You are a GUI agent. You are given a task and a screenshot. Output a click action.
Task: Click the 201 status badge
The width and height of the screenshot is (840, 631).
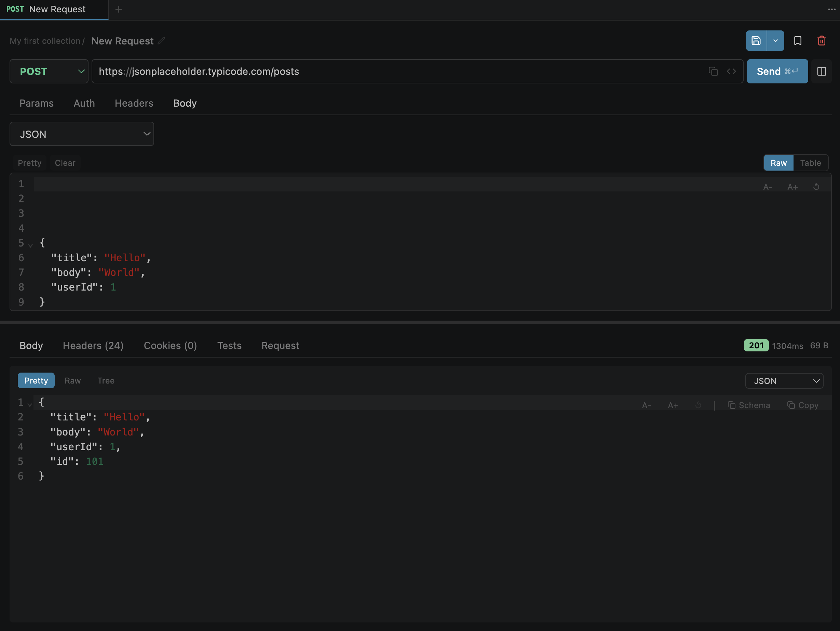[x=756, y=345]
